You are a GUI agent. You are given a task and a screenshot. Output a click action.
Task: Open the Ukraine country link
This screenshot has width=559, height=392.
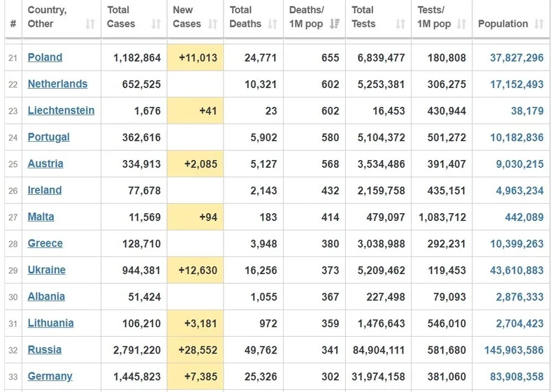47,270
